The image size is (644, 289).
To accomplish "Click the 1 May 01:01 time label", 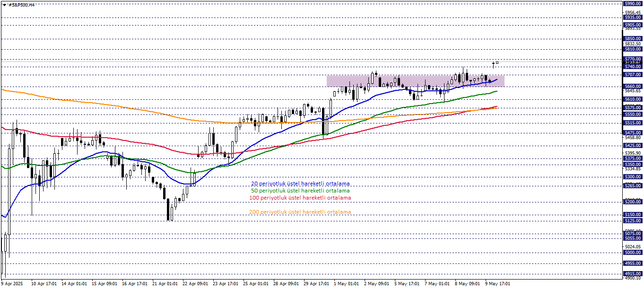I will click(x=347, y=284).
